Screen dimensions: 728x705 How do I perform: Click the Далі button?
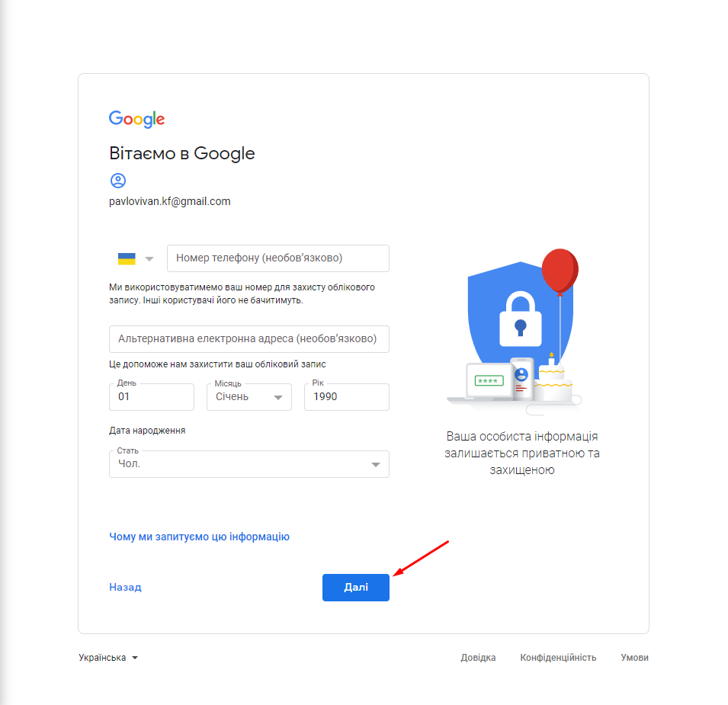pos(356,588)
